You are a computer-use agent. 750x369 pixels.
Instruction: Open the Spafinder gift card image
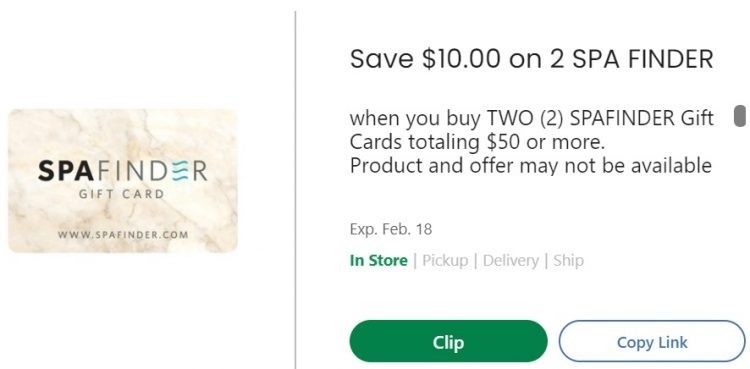pos(123,180)
